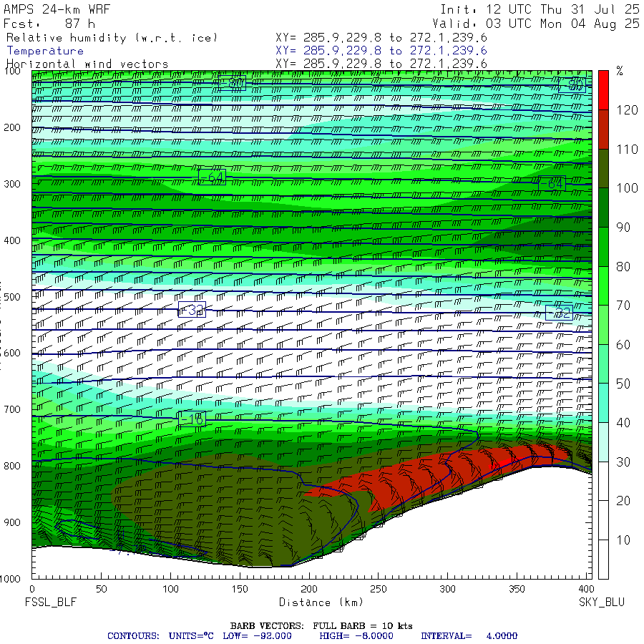The image size is (644, 644).
Task: Click the '40' color bar label
Action: (x=623, y=423)
